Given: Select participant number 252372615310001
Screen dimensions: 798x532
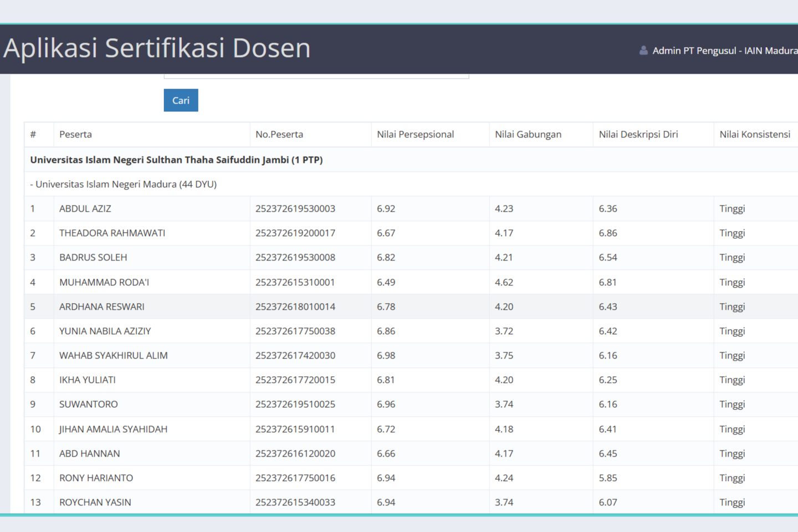Looking at the screenshot, I should pyautogui.click(x=295, y=283).
